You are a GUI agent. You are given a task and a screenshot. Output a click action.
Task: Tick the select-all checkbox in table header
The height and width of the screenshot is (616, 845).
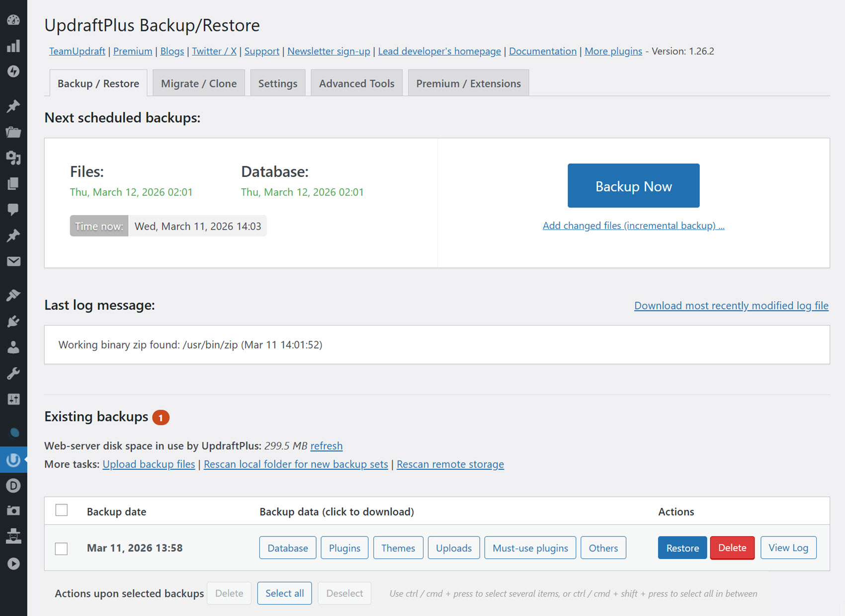pos(62,510)
